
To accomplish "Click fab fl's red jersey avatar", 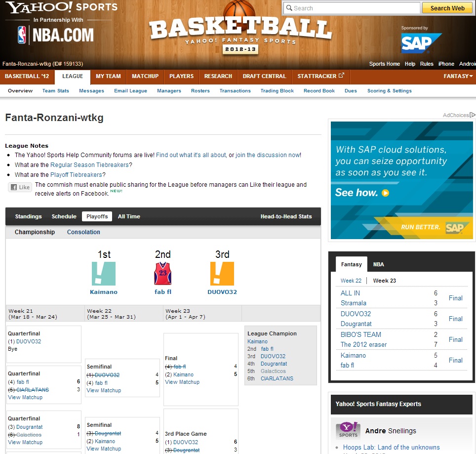I will click(x=162, y=274).
